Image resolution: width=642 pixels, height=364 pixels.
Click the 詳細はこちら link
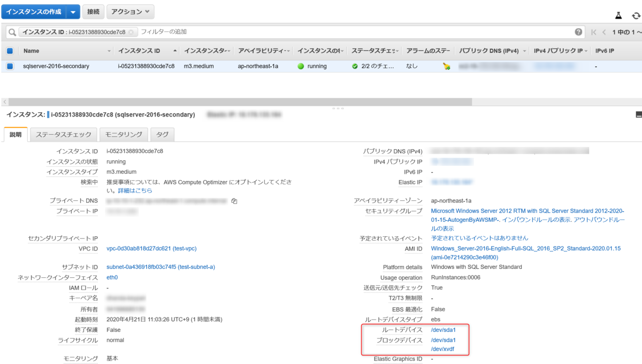135,190
